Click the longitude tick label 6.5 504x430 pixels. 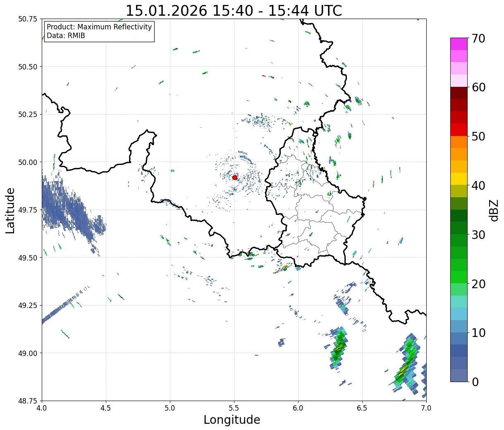pyautogui.click(x=362, y=408)
